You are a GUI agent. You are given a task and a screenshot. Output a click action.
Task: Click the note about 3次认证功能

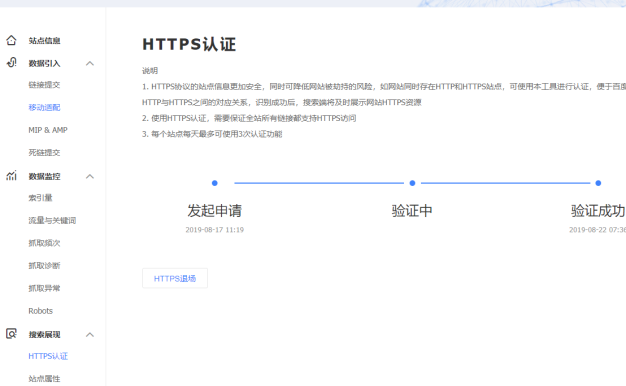[x=212, y=134]
